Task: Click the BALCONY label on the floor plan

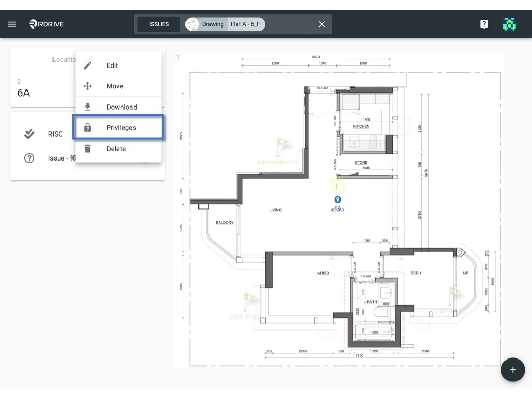Action: pos(224,222)
